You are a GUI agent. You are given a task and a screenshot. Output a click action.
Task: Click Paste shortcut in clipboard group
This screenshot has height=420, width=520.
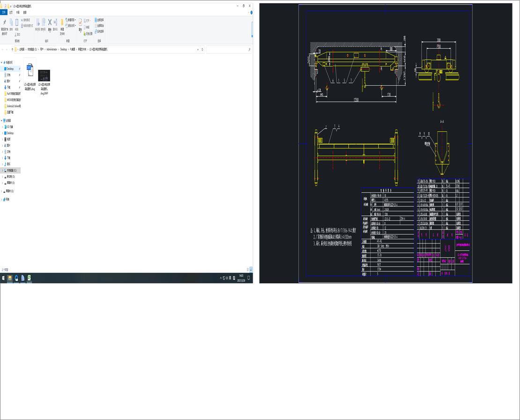27,26
